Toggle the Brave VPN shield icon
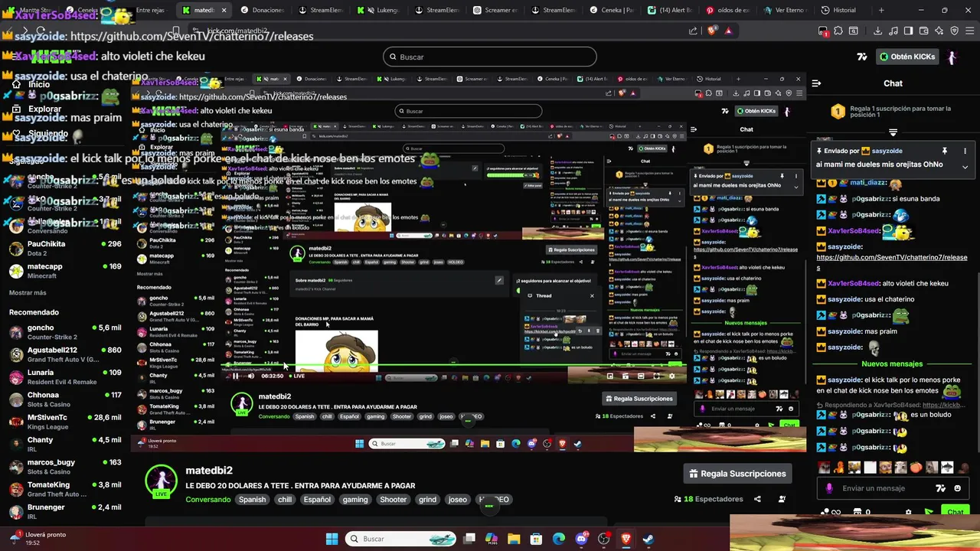The width and height of the screenshot is (980, 551). pyautogui.click(x=954, y=31)
